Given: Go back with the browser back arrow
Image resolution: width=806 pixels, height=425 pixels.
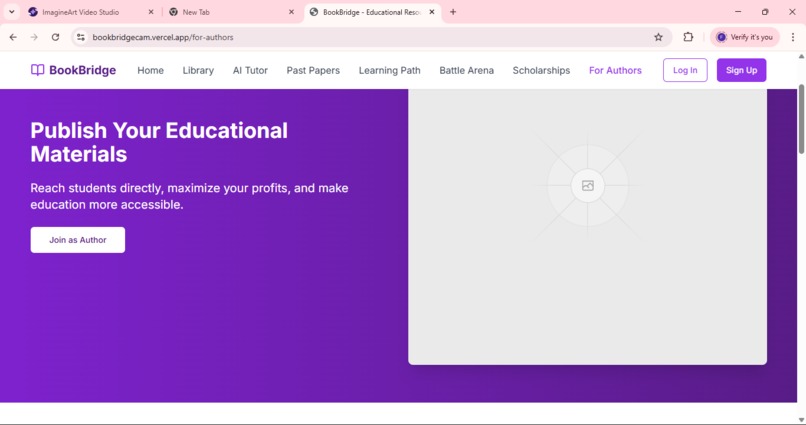Looking at the screenshot, I should pyautogui.click(x=13, y=37).
